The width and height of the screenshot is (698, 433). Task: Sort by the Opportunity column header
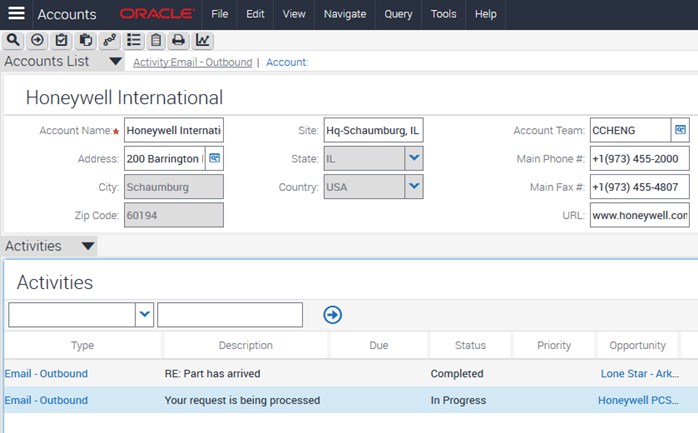click(x=637, y=345)
